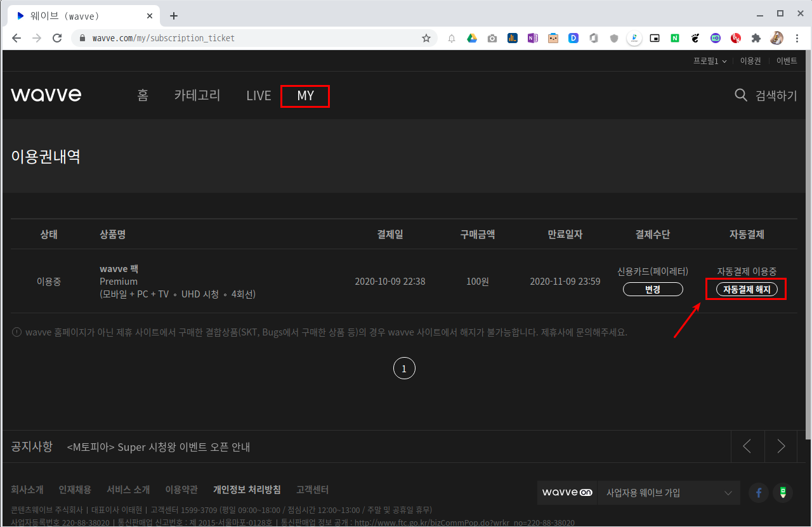812x527 pixels.
Task: Go to the wavve logo home
Action: (x=46, y=95)
